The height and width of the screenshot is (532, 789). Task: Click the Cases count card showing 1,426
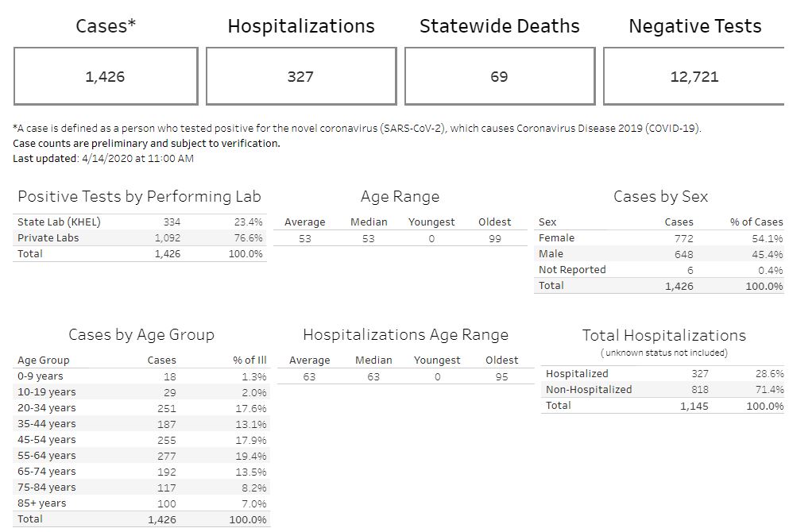(x=106, y=76)
